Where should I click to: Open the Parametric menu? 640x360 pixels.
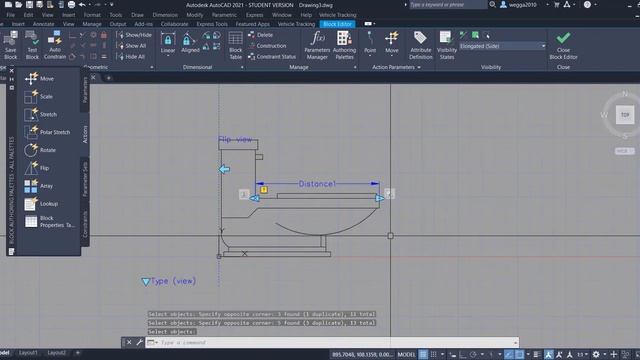point(224,15)
